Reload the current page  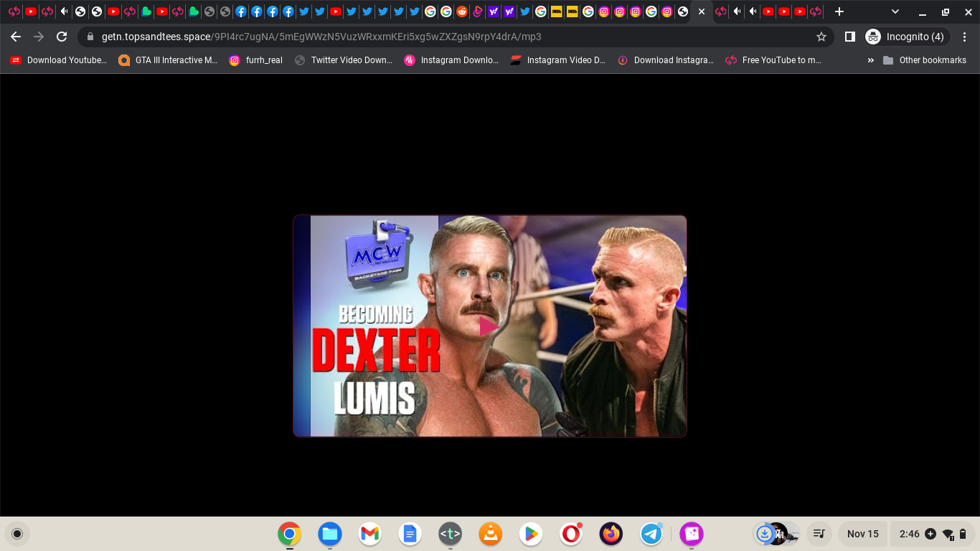coord(62,37)
